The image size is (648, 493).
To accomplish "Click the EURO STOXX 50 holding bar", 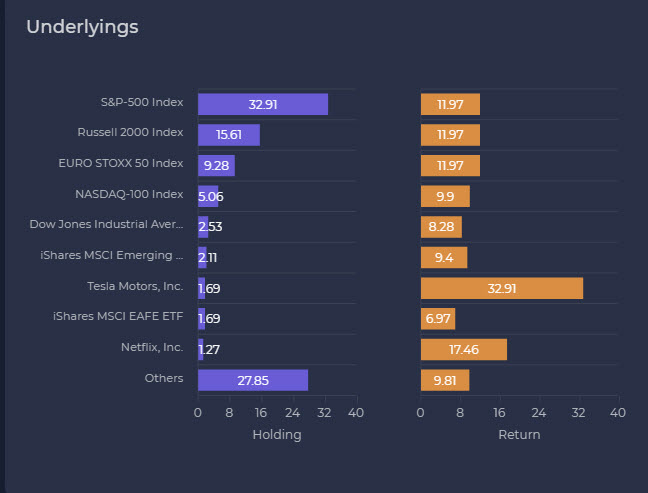I will [x=216, y=165].
